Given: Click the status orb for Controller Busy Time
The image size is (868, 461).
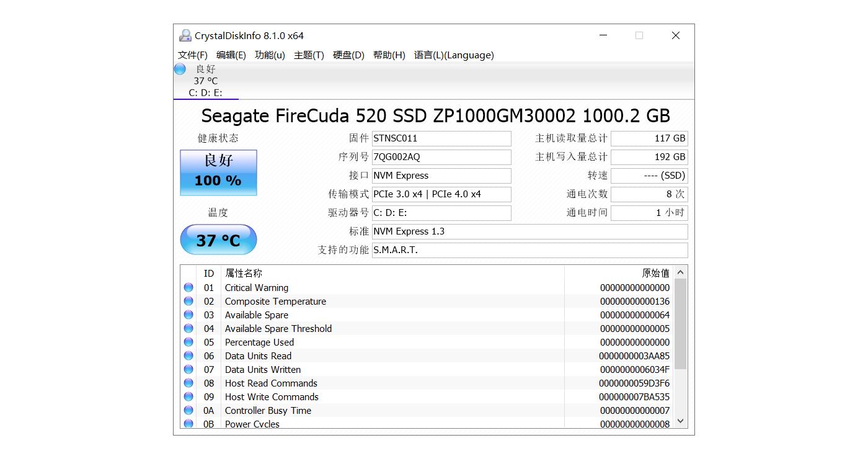Looking at the screenshot, I should [x=188, y=411].
